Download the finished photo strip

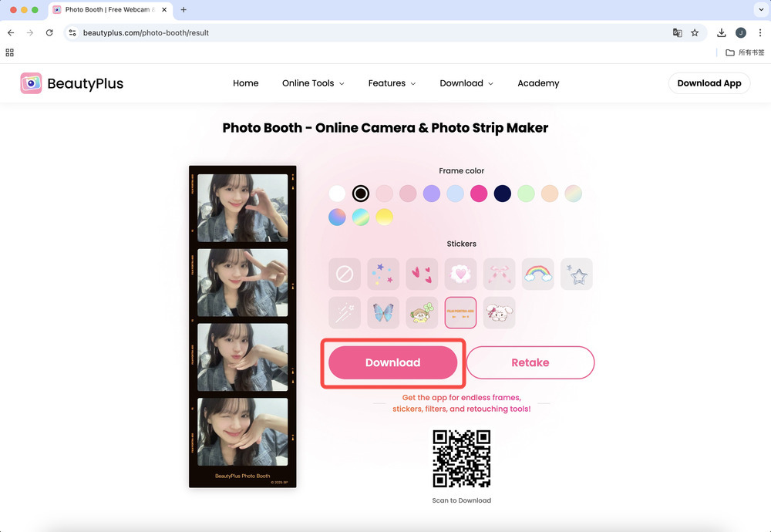point(392,362)
